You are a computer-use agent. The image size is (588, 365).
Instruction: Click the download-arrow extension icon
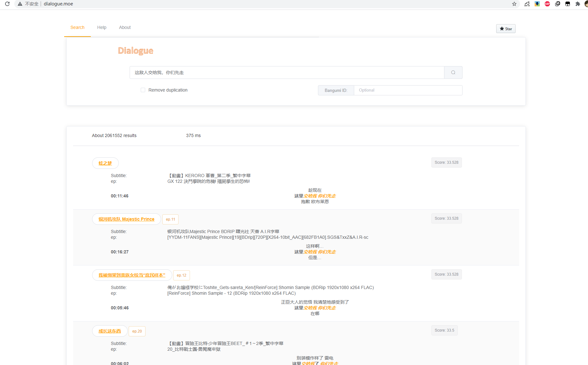537,4
